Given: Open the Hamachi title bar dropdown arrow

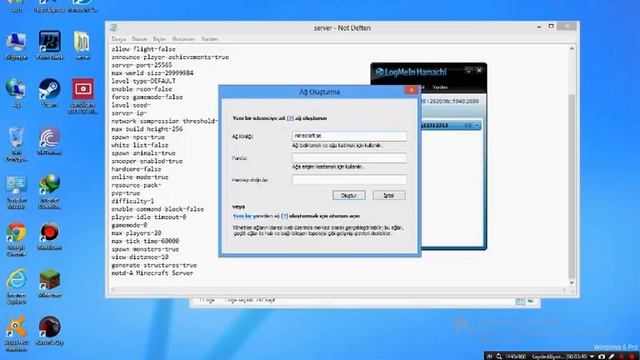Looking at the screenshot, I should pos(468,71).
